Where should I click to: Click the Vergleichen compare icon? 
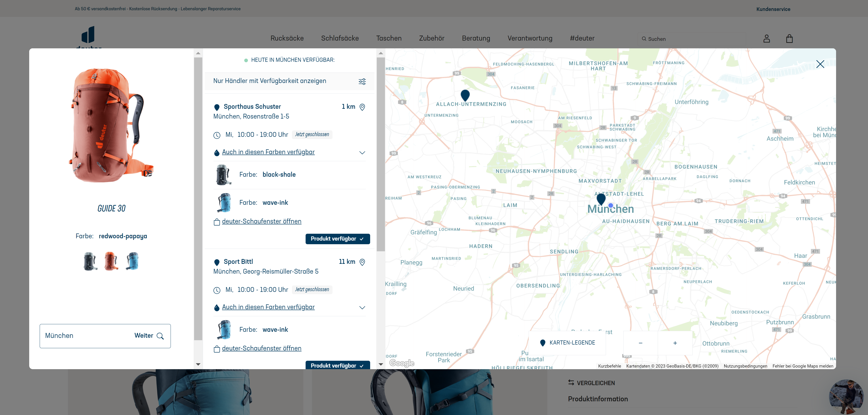(x=571, y=383)
